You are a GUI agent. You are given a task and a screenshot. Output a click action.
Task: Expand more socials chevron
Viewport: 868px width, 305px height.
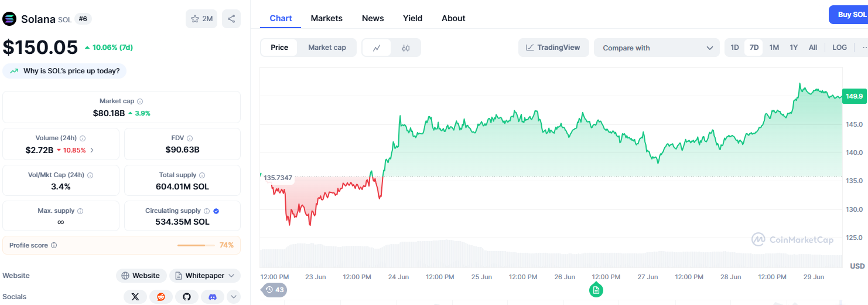pyautogui.click(x=234, y=297)
